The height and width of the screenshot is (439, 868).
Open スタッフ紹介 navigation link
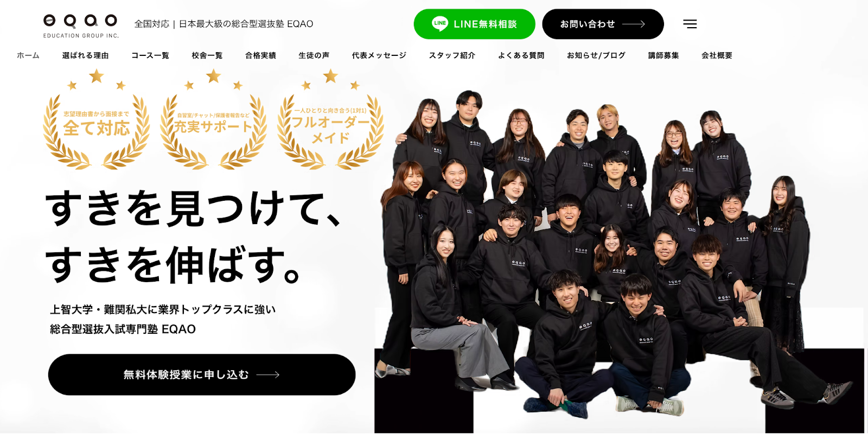tap(452, 55)
